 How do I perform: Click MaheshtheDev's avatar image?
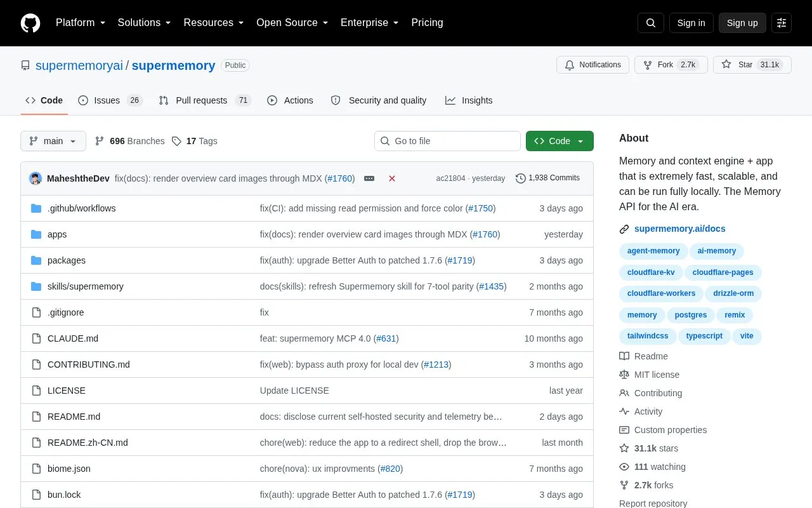36,178
